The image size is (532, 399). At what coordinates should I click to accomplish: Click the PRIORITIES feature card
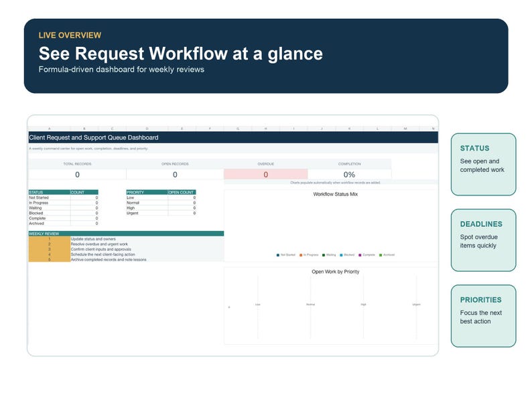[x=483, y=316]
